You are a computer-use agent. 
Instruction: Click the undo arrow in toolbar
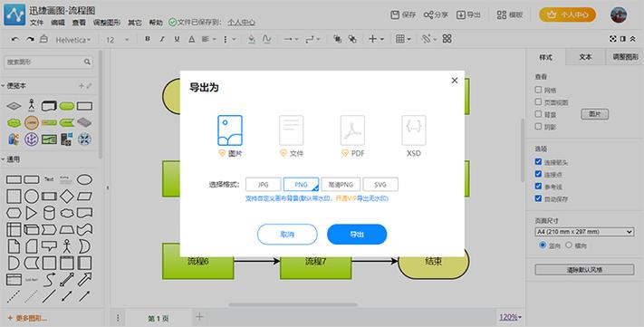click(x=15, y=40)
